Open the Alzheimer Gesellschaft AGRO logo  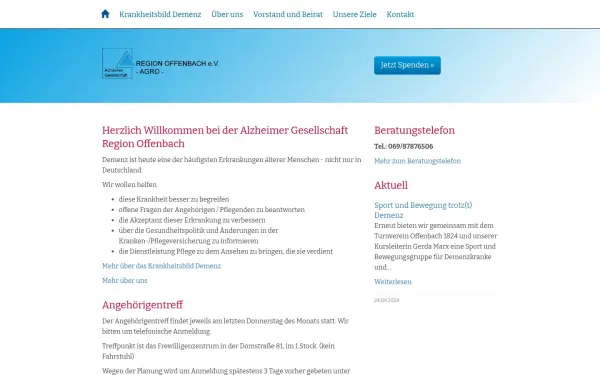coord(161,64)
